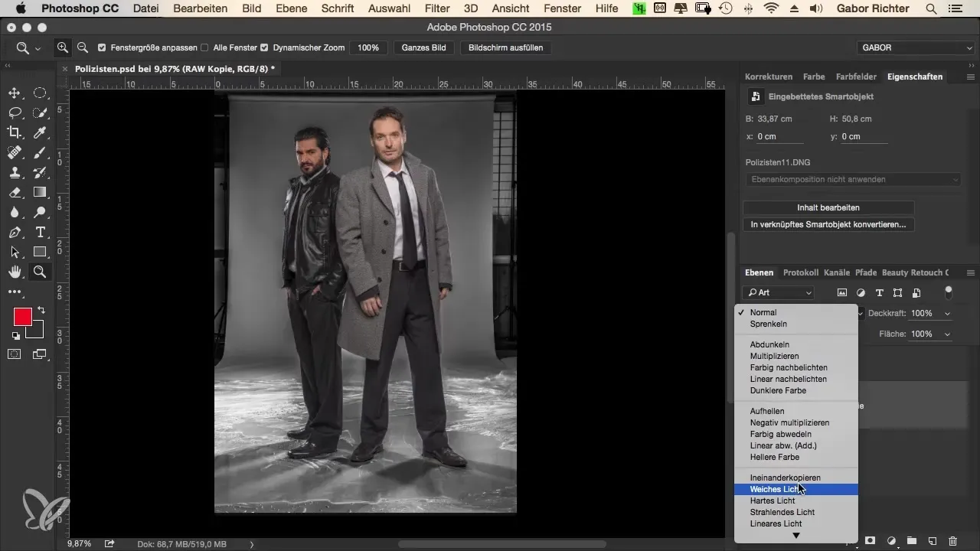Screen dimensions: 980x551
Task: Create a new layer
Action: pyautogui.click(x=933, y=540)
